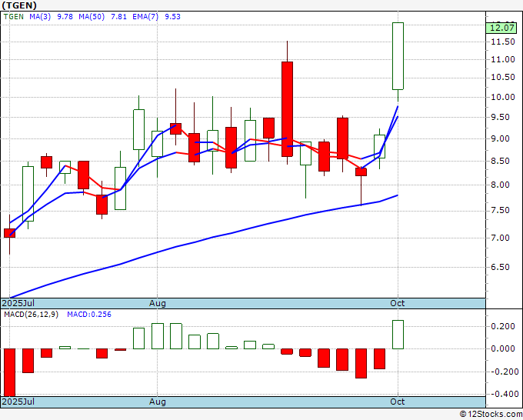Click the 0.200 MACD axis label
523x420 pixels.
tap(503, 326)
